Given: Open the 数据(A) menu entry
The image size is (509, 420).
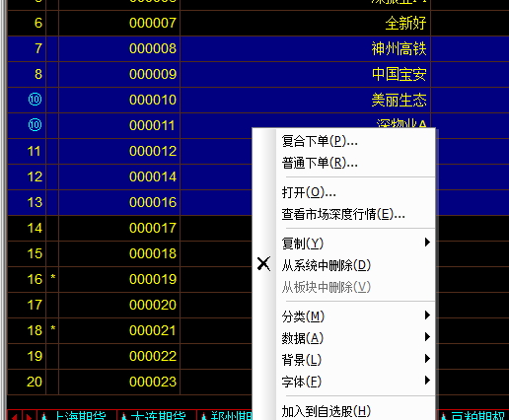Looking at the screenshot, I should point(344,338).
